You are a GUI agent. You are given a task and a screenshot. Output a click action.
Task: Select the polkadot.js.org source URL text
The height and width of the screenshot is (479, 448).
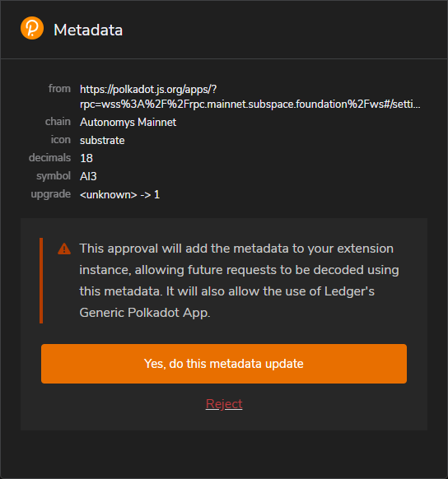250,96
